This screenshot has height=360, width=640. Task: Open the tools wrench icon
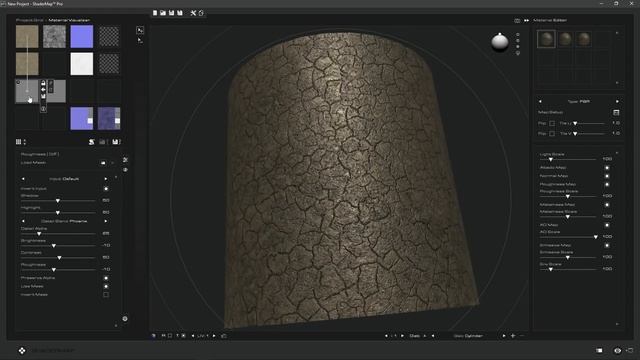193,13
